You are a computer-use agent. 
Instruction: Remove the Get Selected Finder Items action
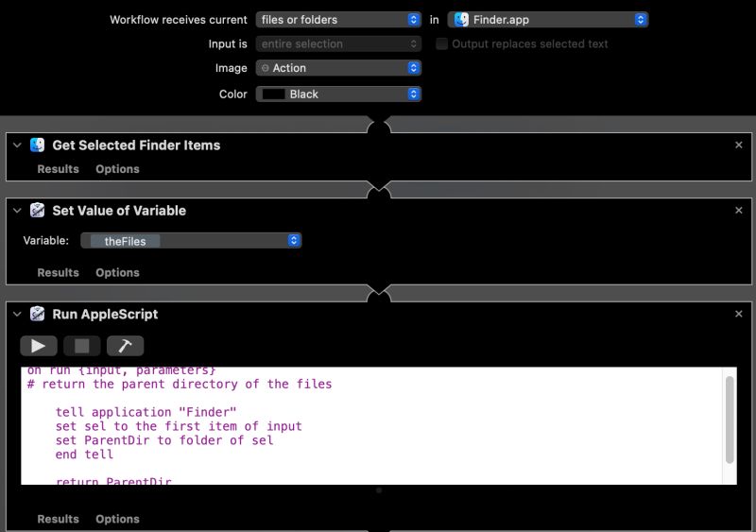pos(738,145)
